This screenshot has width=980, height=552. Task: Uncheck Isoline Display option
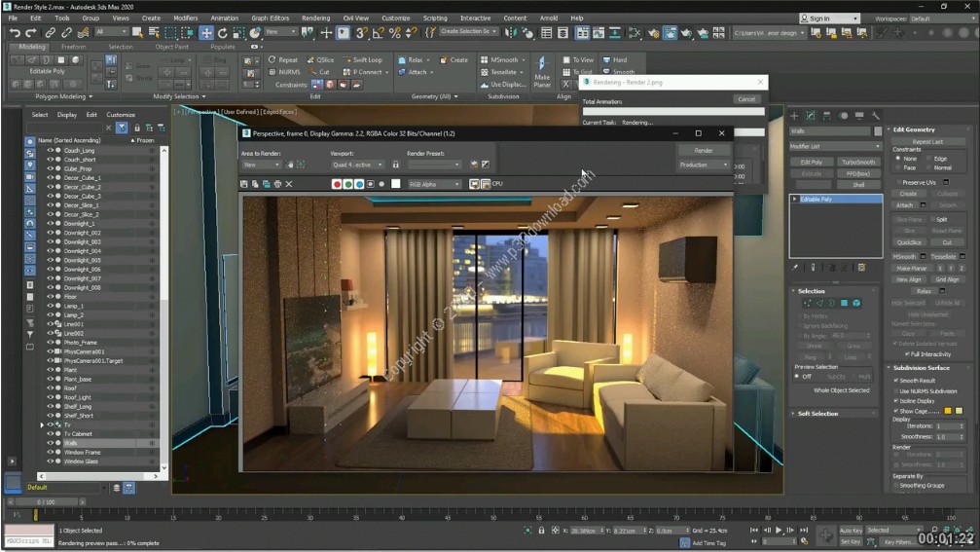pyautogui.click(x=896, y=400)
